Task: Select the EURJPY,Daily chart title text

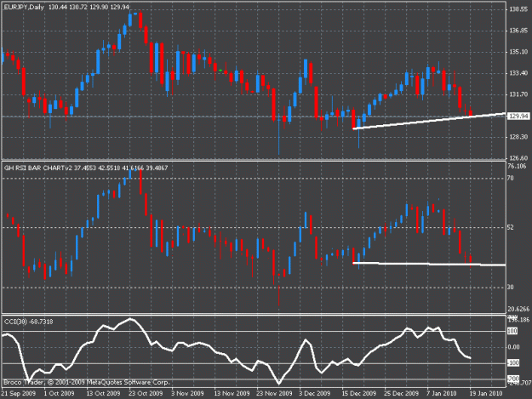Action: (24, 7)
